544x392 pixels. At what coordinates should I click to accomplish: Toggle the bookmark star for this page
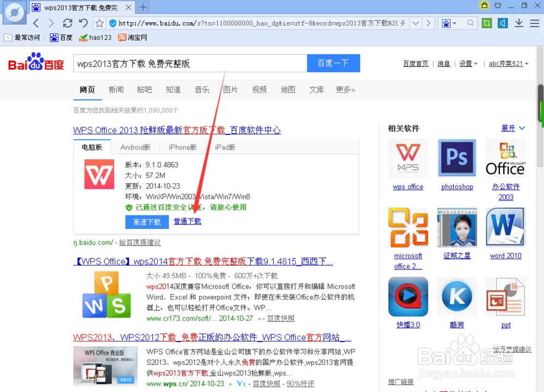pyautogui.click(x=98, y=23)
